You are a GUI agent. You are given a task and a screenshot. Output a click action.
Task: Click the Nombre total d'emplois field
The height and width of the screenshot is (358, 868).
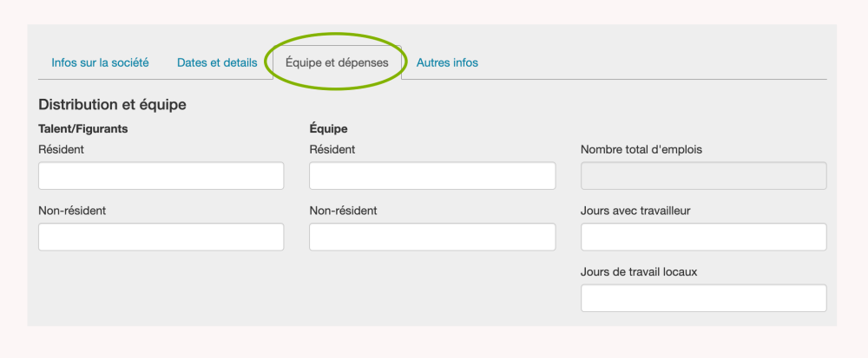click(703, 176)
